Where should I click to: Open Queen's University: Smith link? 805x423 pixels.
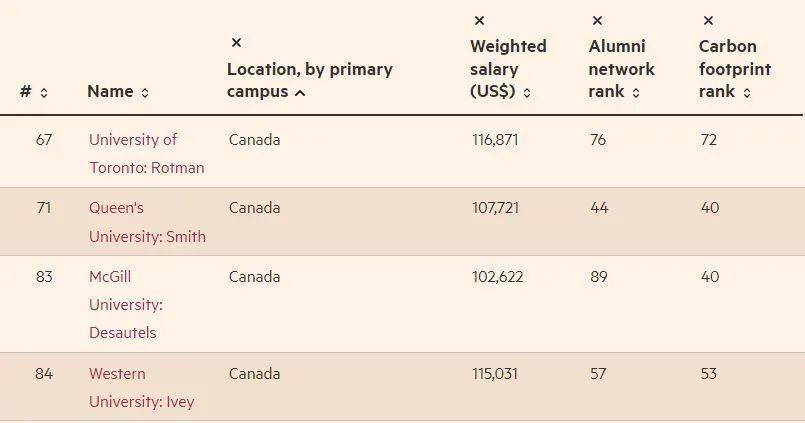(147, 222)
